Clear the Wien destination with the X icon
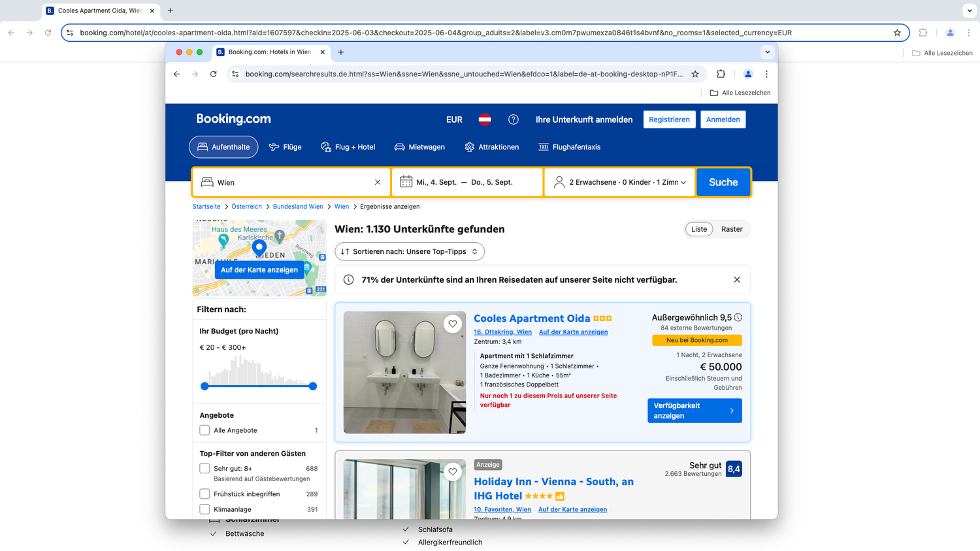This screenshot has width=980, height=551. pos(378,182)
